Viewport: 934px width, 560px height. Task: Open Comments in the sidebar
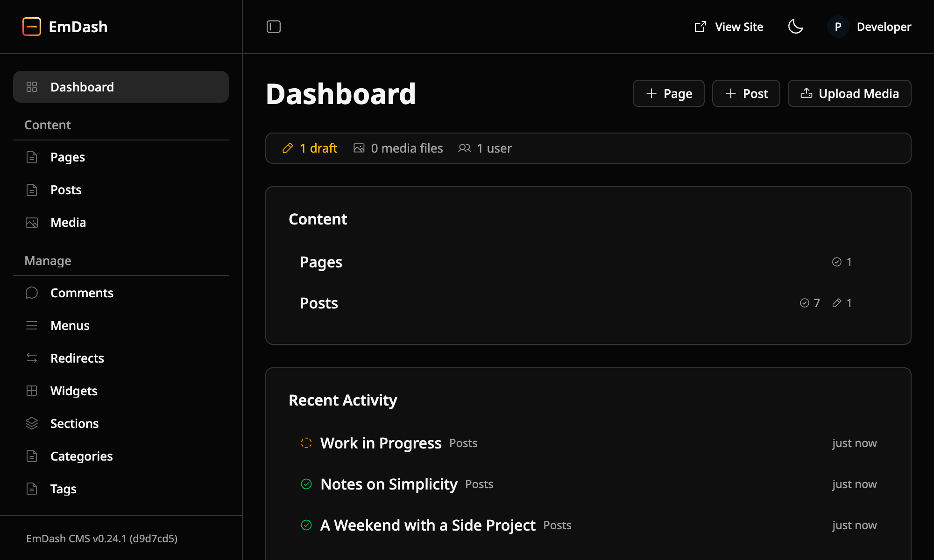click(121, 293)
